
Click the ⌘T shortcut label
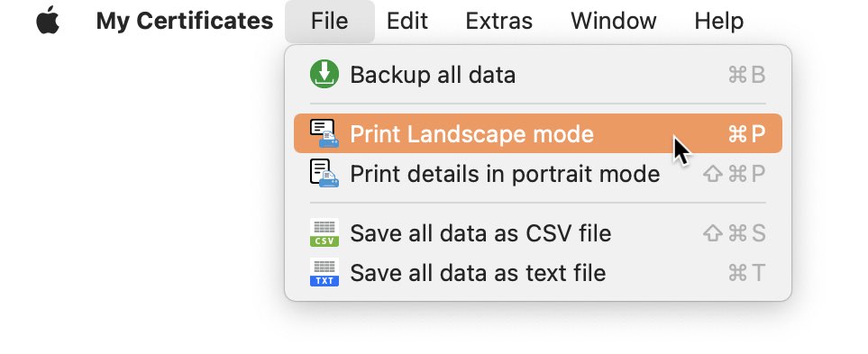[x=746, y=273]
